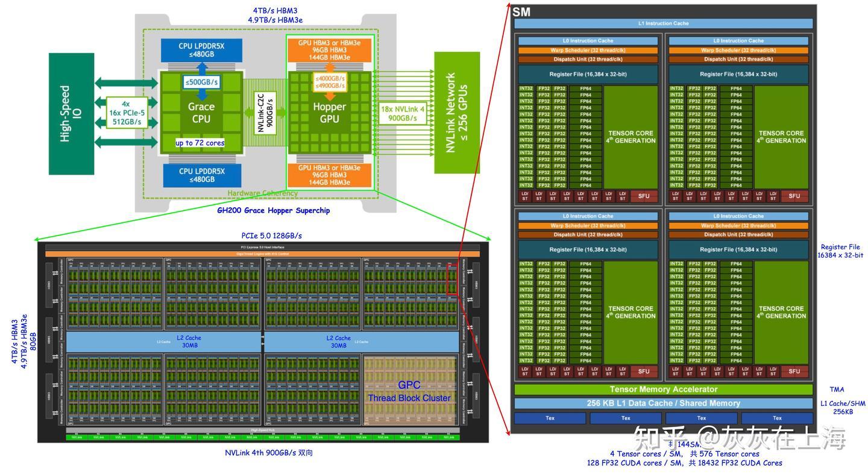This screenshot has height=474, width=868.
Task: Select the 'NVLink 4th 900GB/s 双向' caption
Action: pyautogui.click(x=269, y=453)
